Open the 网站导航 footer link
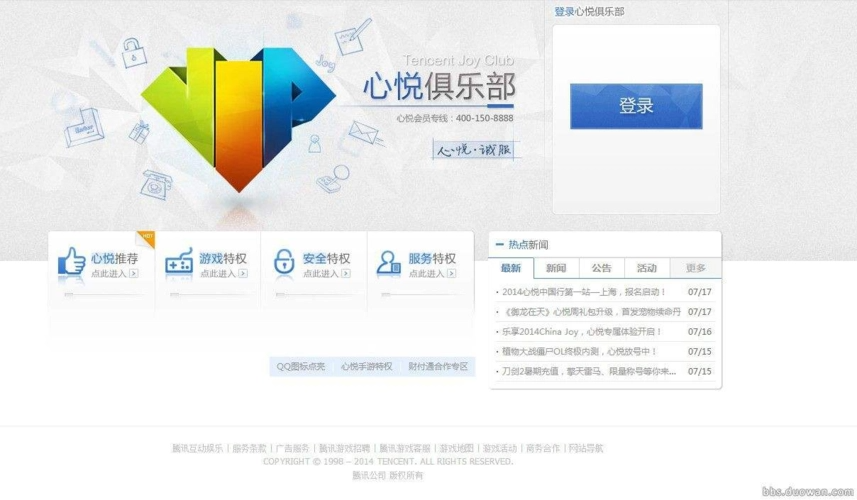The image size is (857, 500). point(586,448)
